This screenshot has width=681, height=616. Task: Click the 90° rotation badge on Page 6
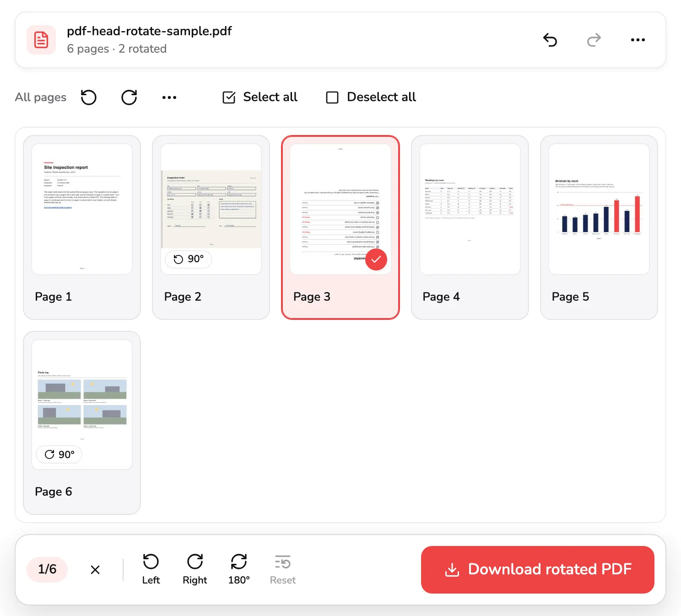tap(59, 454)
